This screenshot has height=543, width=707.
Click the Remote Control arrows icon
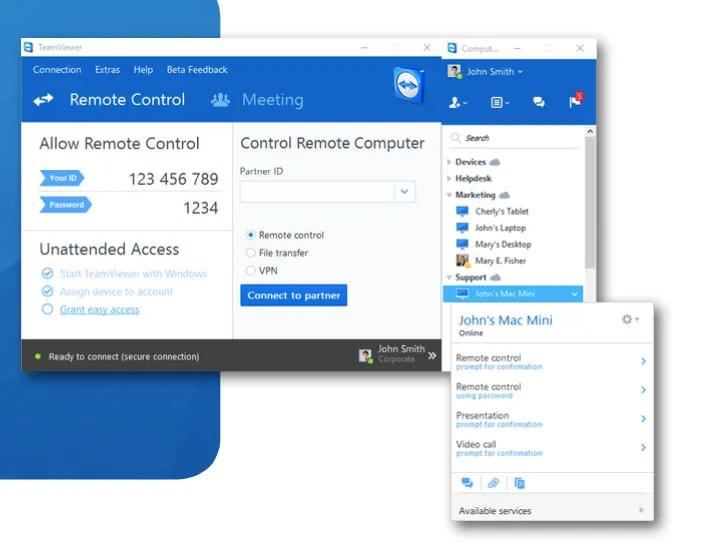click(43, 100)
